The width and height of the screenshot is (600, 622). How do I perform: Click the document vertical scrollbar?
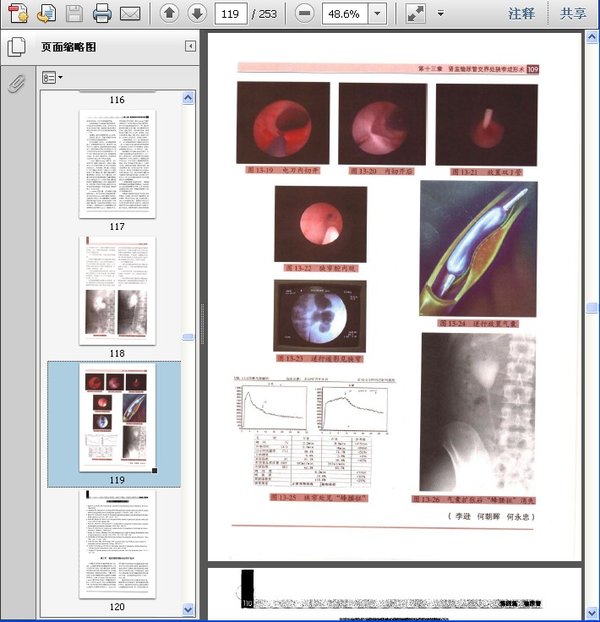[x=591, y=300]
